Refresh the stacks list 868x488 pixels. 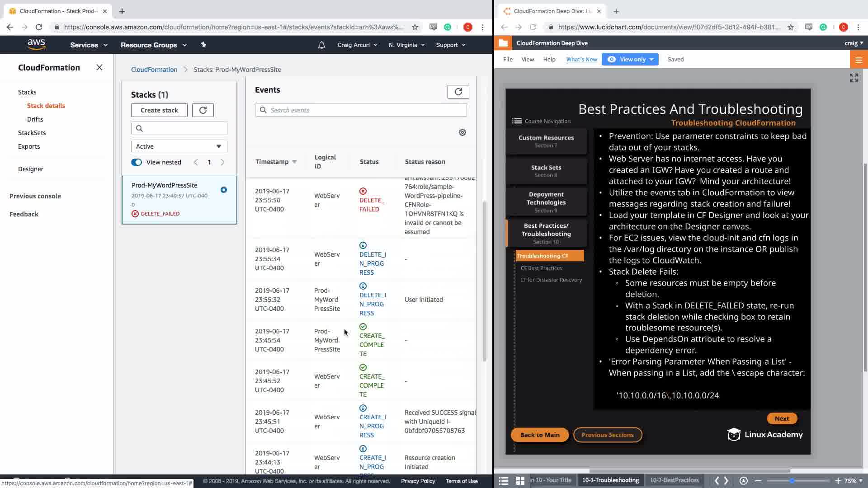[203, 110]
